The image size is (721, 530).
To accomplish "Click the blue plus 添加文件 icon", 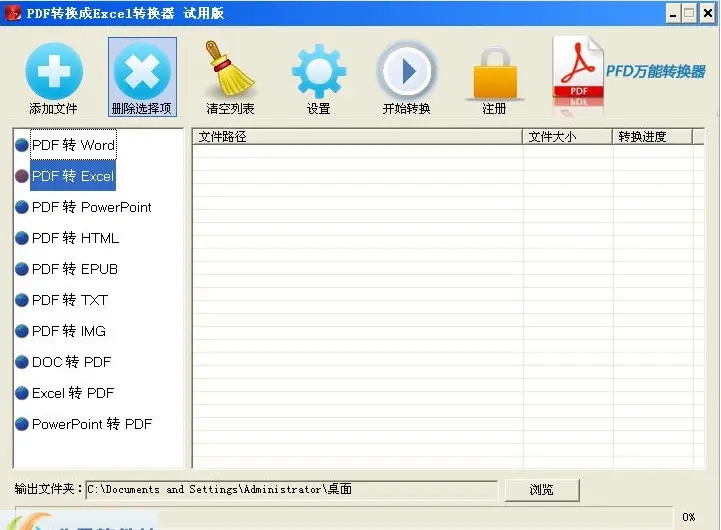I will 54,71.
